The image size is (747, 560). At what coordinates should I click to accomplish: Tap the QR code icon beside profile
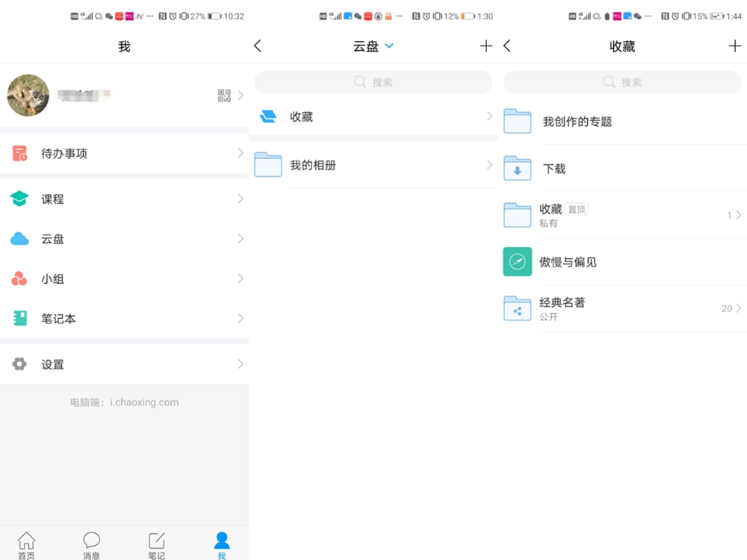tap(224, 96)
